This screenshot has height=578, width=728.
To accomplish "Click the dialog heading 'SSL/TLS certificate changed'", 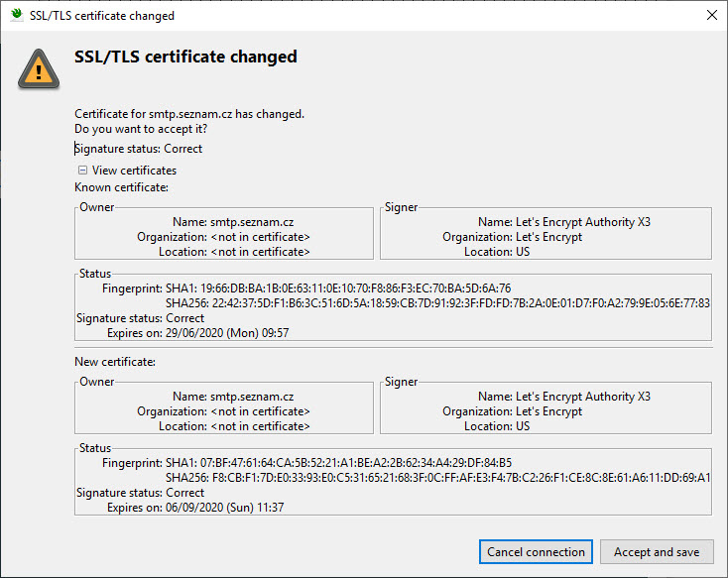I will 185,57.
